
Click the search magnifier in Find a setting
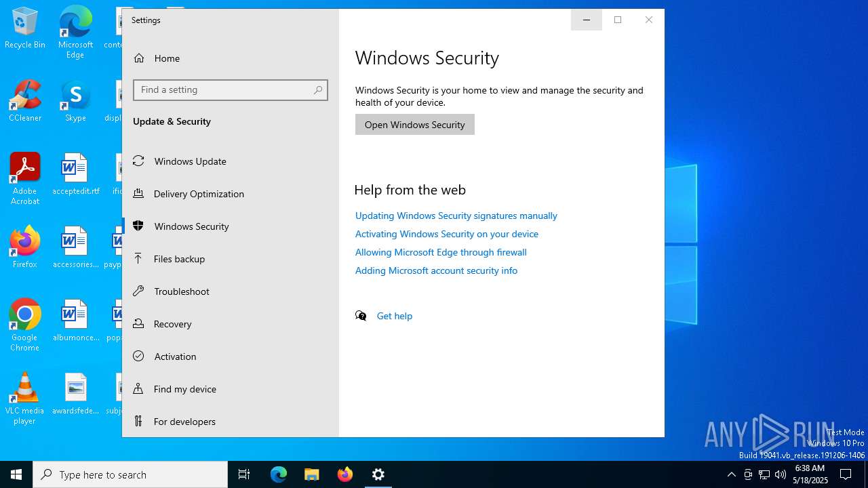pyautogui.click(x=318, y=90)
